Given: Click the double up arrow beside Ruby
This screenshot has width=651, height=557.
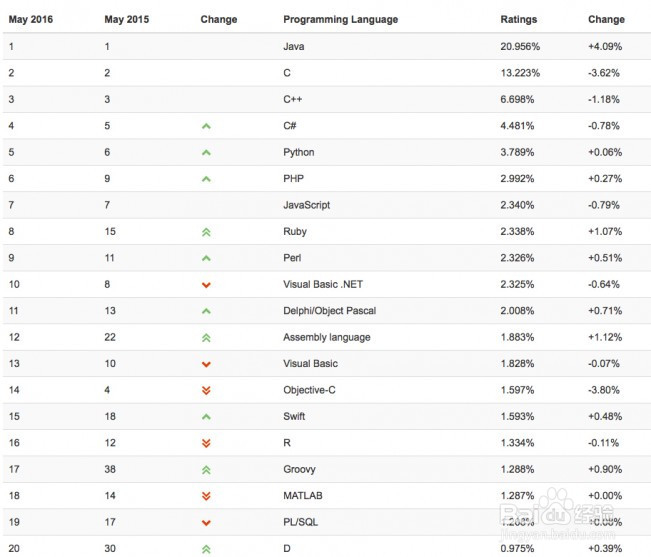Looking at the screenshot, I should tap(206, 231).
